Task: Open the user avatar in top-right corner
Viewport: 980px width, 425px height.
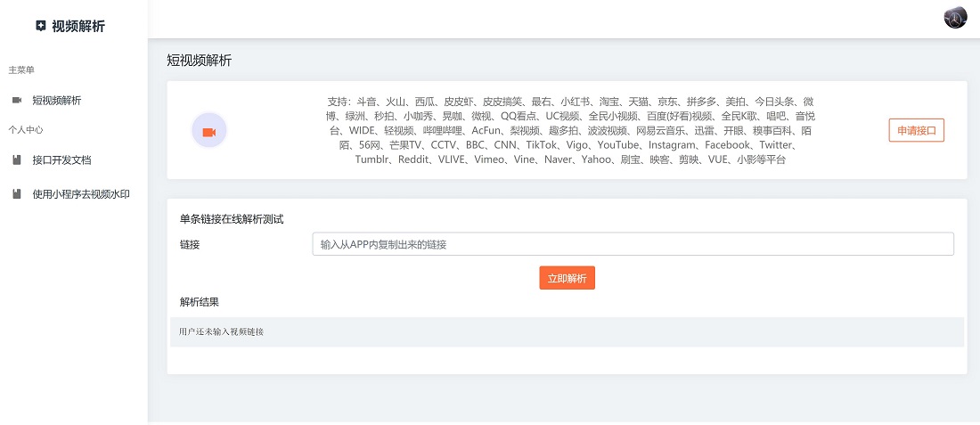Action: (955, 18)
